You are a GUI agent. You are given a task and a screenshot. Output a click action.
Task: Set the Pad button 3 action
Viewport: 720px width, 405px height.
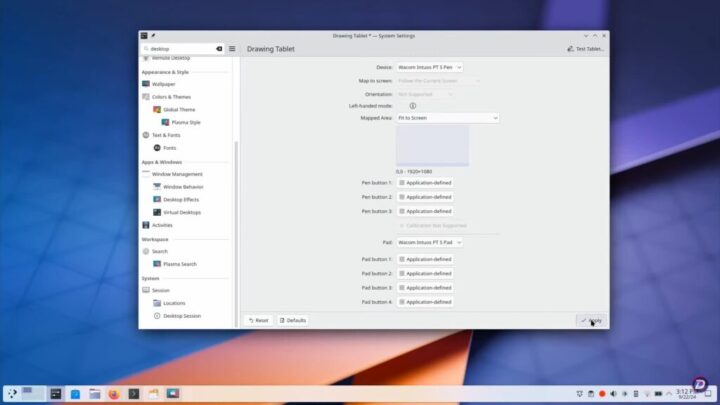point(425,288)
